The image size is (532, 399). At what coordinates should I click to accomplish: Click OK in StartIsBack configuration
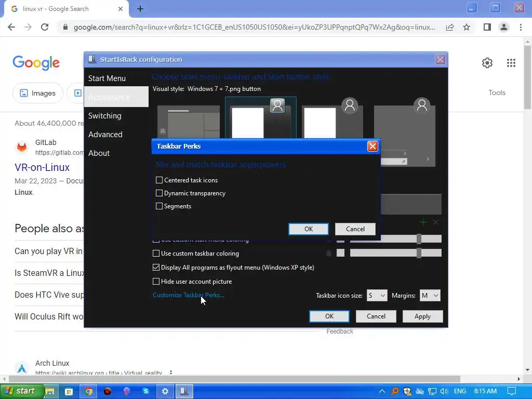pos(329,316)
